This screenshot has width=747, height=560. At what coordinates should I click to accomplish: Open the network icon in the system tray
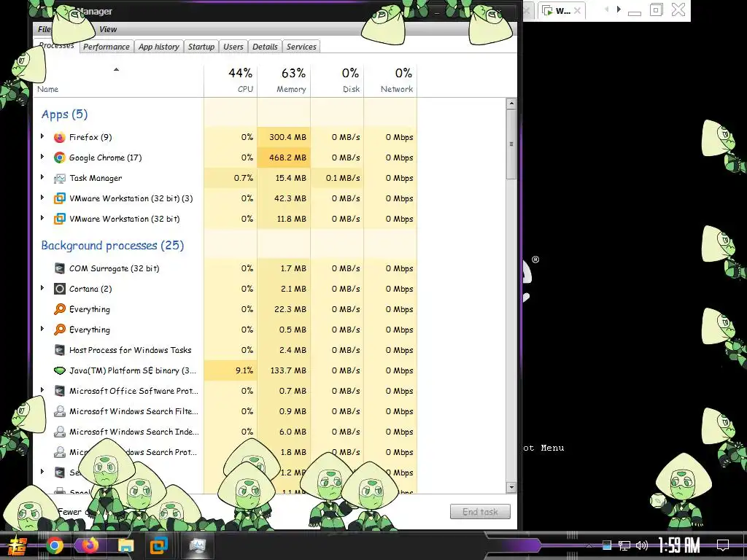(624, 545)
